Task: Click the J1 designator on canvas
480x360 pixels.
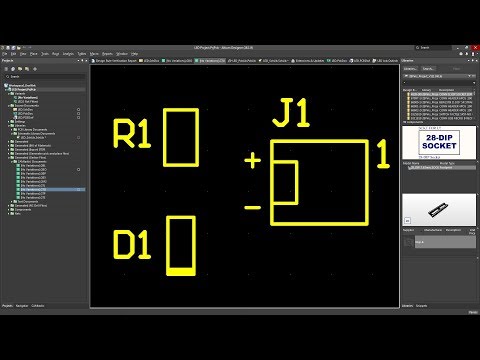Action: (x=291, y=113)
